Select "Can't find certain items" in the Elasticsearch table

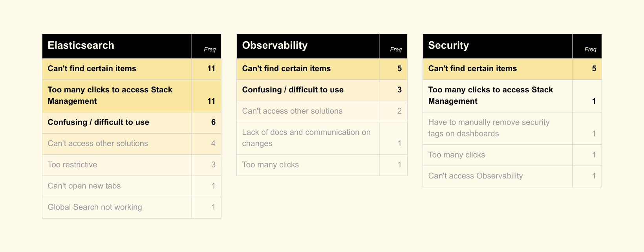[x=92, y=69]
